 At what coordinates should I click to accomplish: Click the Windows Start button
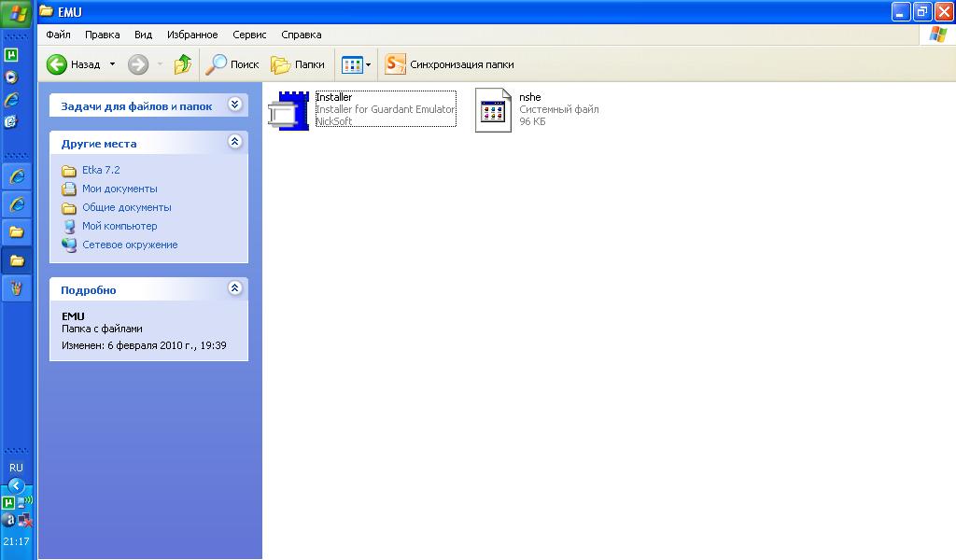click(x=17, y=14)
